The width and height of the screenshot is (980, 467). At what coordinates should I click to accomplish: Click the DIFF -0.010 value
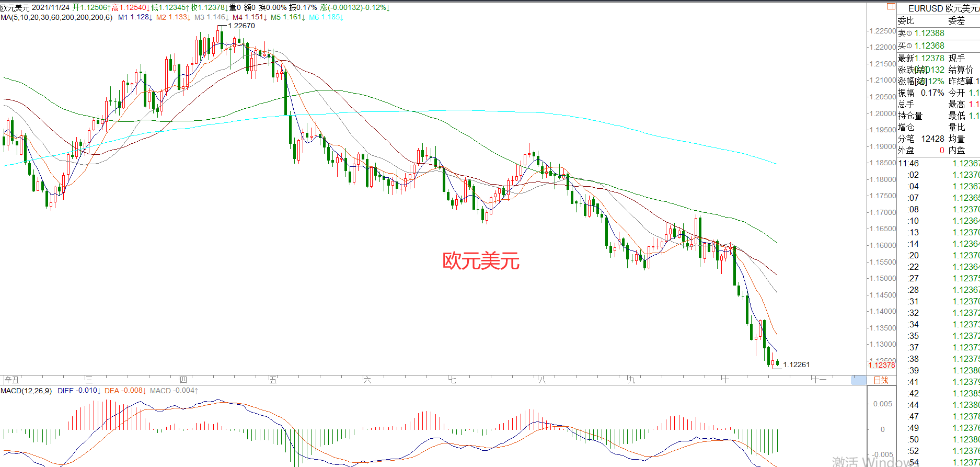click(x=79, y=391)
